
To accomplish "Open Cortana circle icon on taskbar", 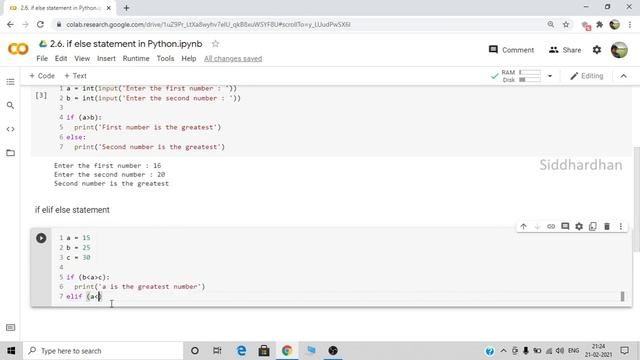I will (x=195, y=351).
